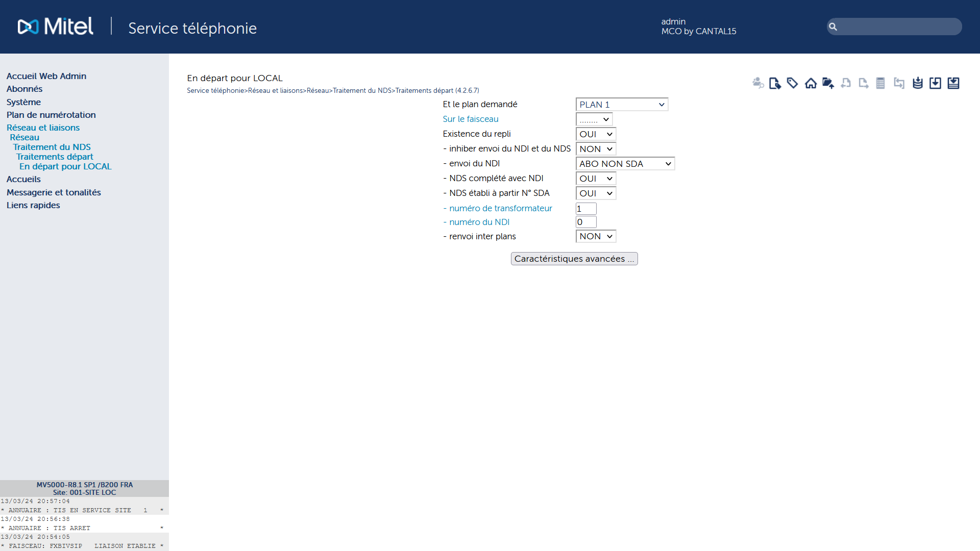Click the save-to-tray icon at toolbar end
The width and height of the screenshot is (980, 551).
[x=953, y=83]
